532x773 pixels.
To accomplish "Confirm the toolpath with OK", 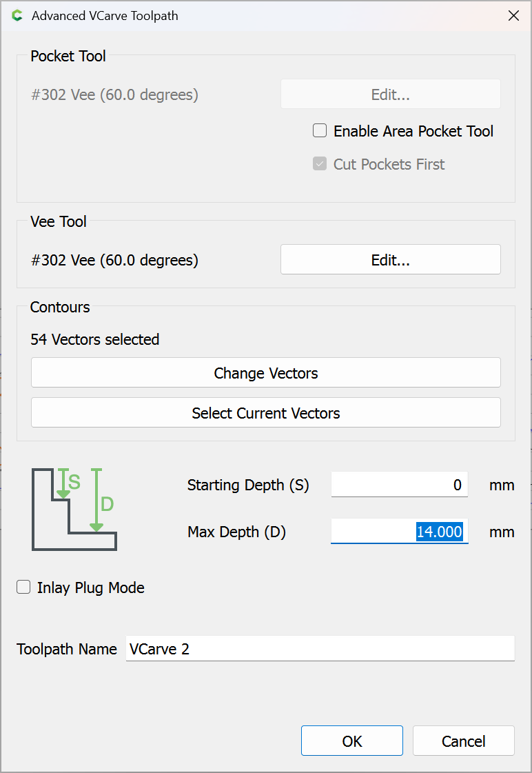I will click(352, 741).
